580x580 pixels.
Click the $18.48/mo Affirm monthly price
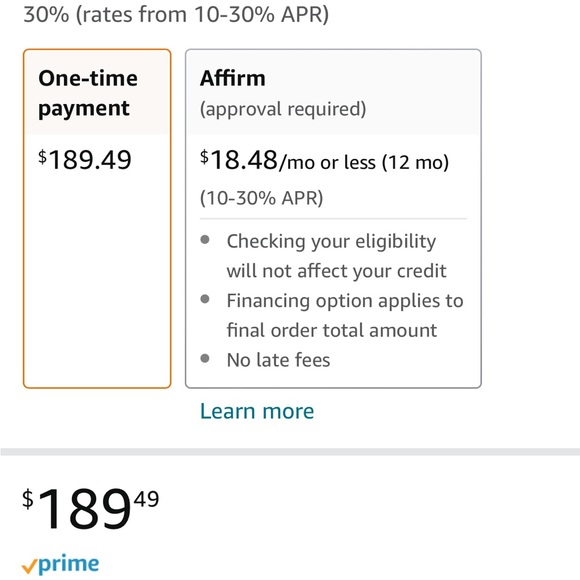(239, 160)
